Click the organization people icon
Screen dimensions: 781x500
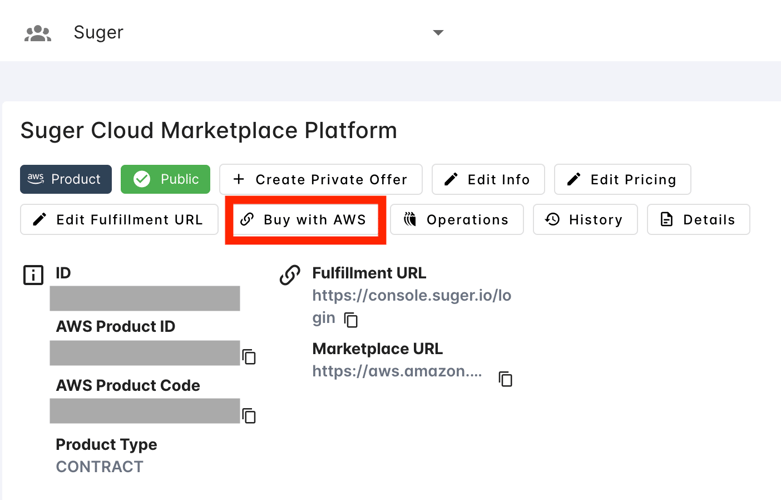click(x=38, y=33)
